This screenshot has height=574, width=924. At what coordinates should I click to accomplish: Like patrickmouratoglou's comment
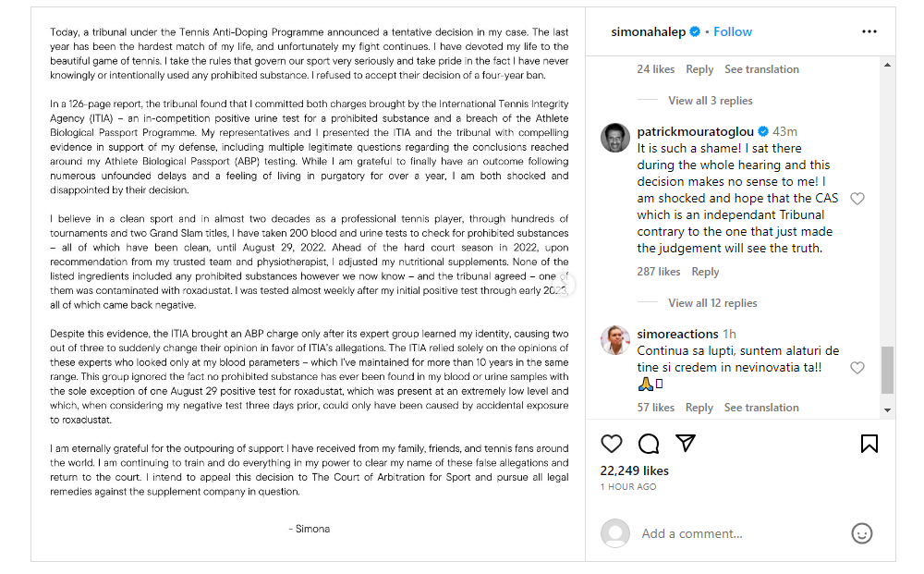tap(857, 199)
